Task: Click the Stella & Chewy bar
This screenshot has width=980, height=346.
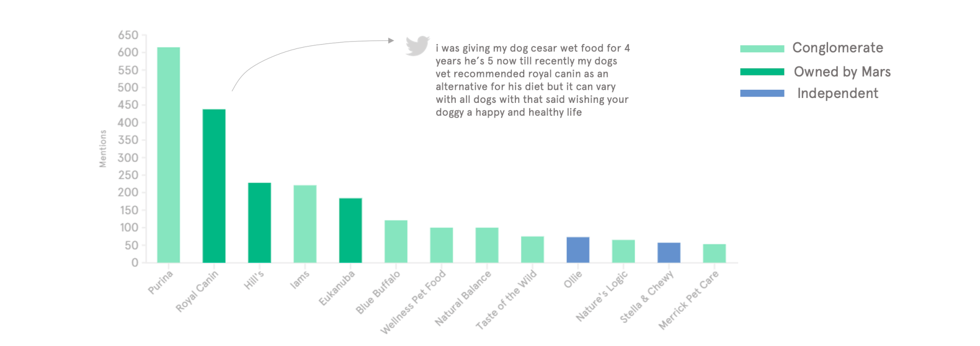Action: (x=669, y=252)
